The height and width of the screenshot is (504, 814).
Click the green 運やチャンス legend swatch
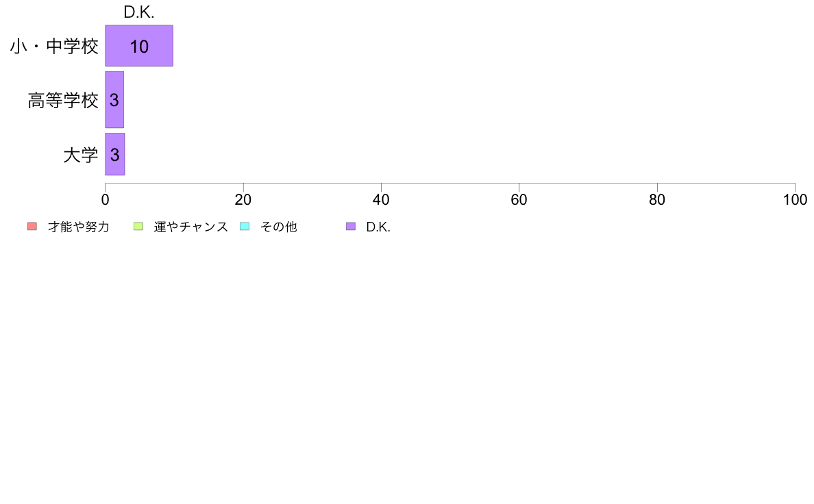[x=138, y=226]
